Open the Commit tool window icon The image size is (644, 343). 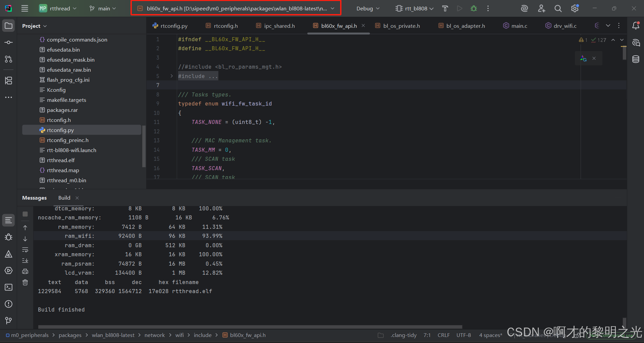click(8, 42)
